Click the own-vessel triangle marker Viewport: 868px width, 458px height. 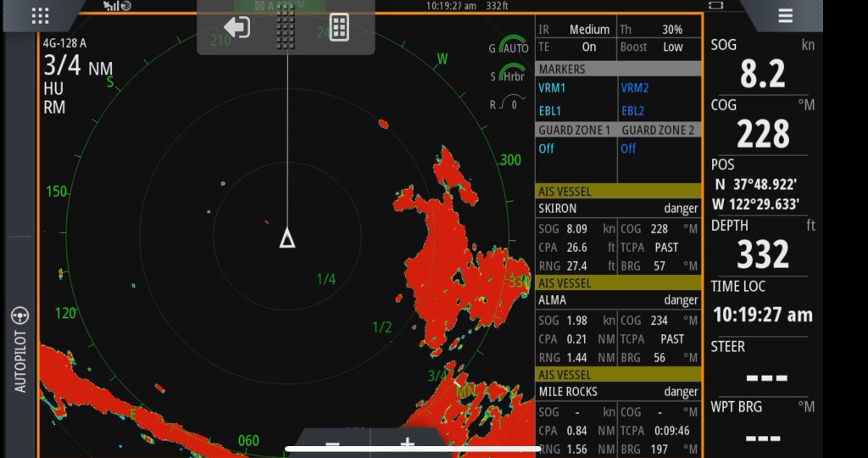pyautogui.click(x=287, y=238)
